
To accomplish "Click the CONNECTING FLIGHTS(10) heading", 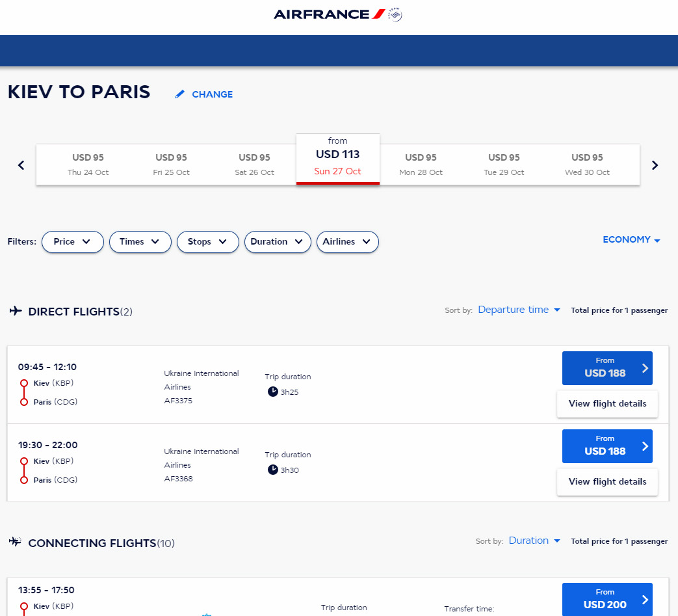I will tap(101, 543).
